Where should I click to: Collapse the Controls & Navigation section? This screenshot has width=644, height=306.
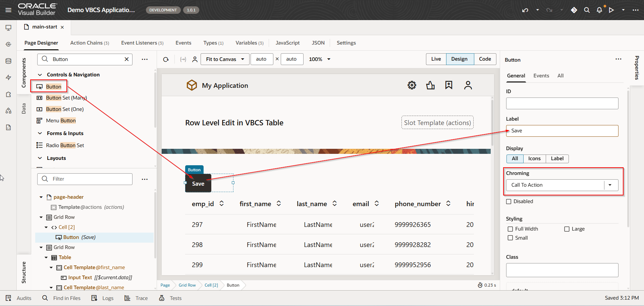point(40,75)
